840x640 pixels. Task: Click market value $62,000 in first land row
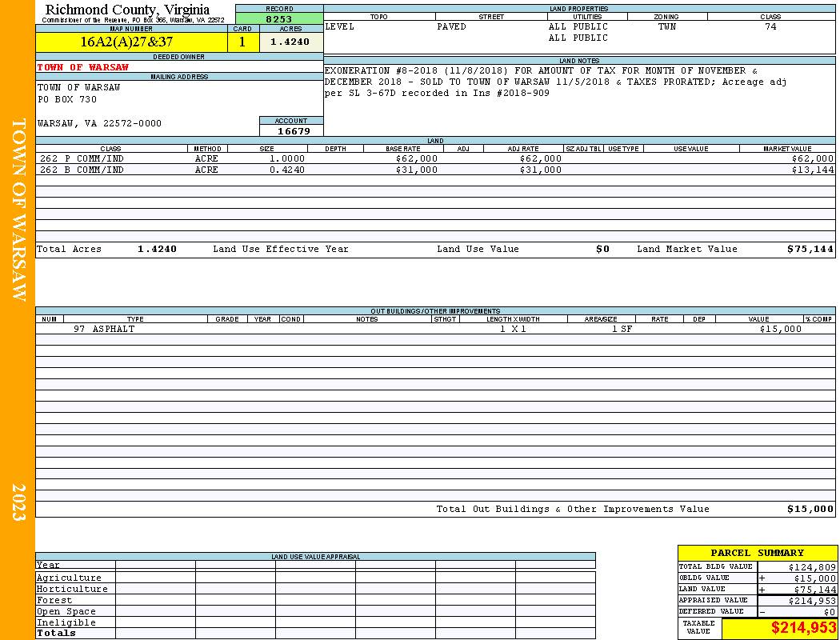click(813, 158)
